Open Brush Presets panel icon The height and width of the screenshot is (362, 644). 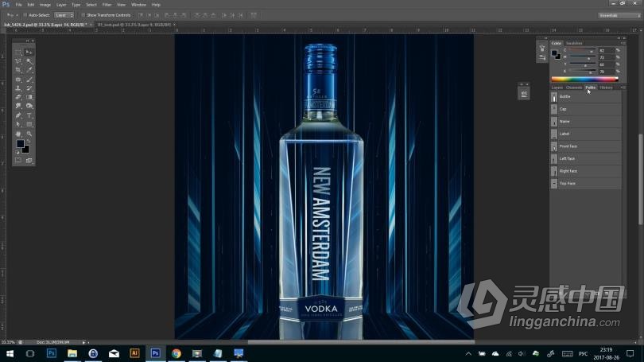pos(542,58)
